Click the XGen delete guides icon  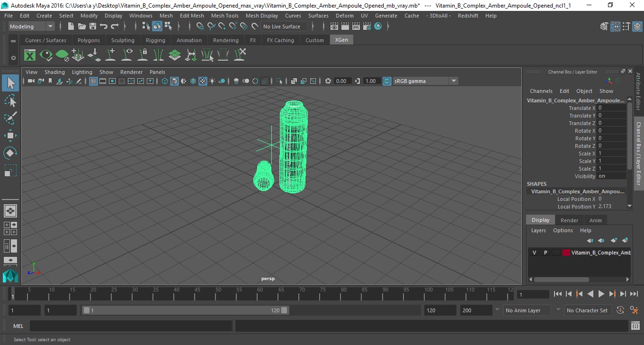point(240,55)
